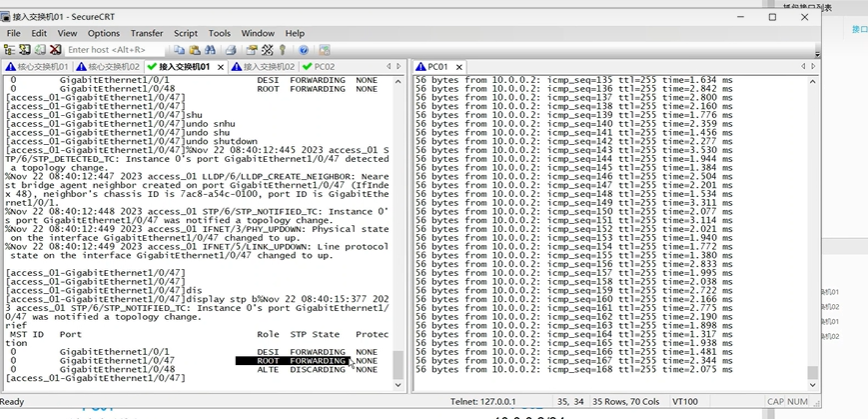Show next tabs in left tab group
The height and width of the screenshot is (419, 868).
tap(399, 66)
